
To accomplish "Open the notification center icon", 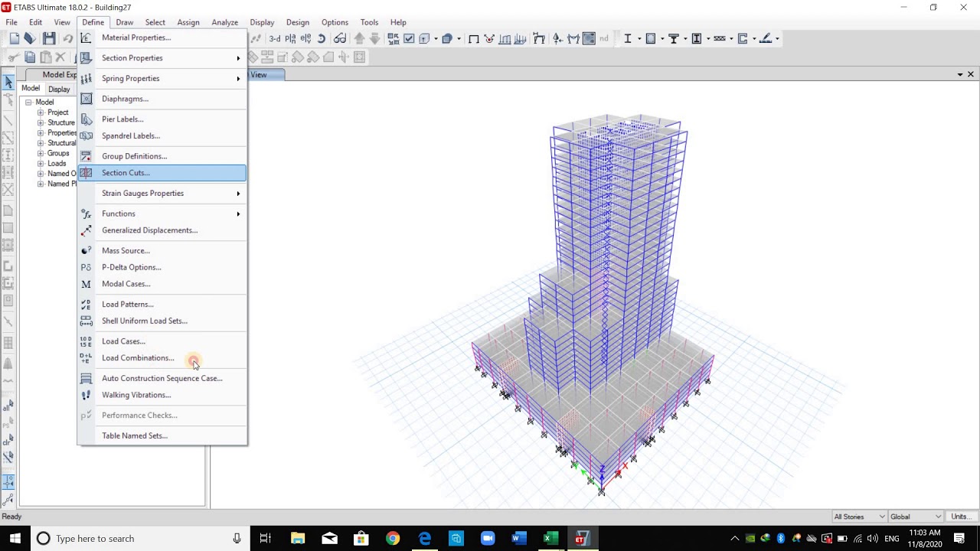I will [x=960, y=539].
